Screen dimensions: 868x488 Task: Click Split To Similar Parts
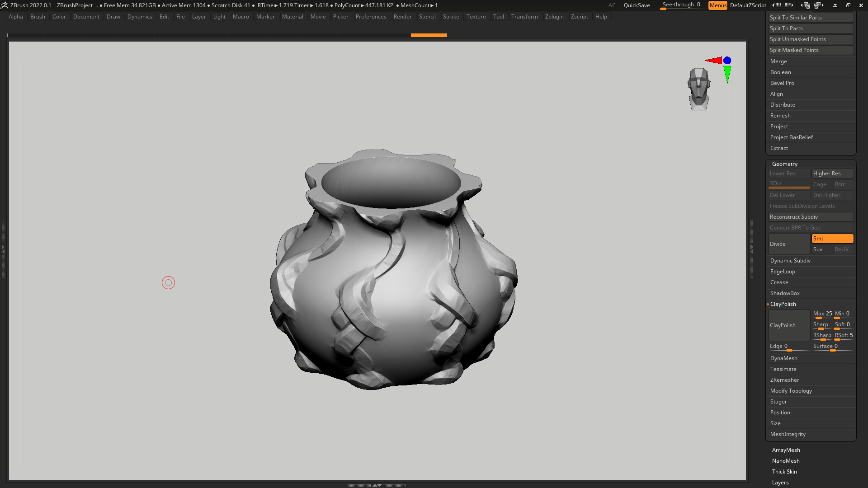pyautogui.click(x=811, y=18)
